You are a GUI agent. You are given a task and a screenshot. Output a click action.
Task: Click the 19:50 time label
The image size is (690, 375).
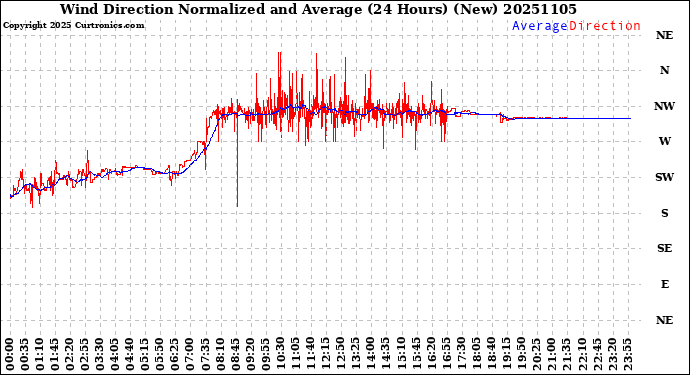pyautogui.click(x=521, y=355)
